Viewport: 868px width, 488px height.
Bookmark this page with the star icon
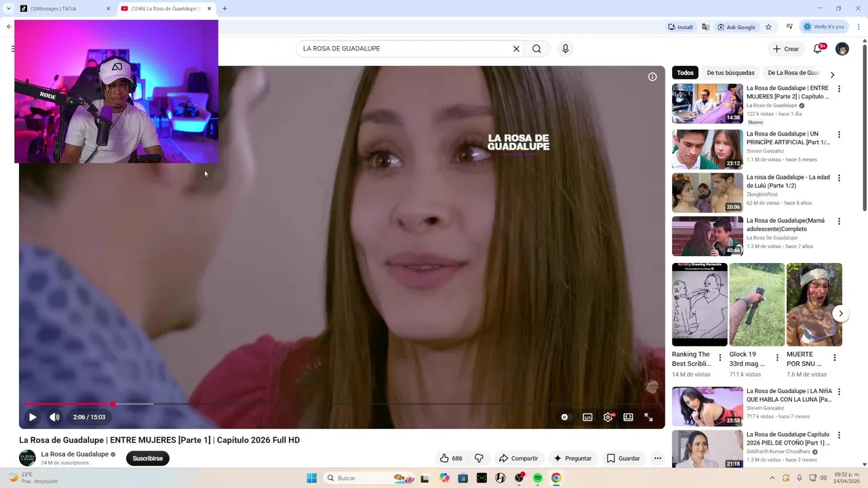pos(768,27)
